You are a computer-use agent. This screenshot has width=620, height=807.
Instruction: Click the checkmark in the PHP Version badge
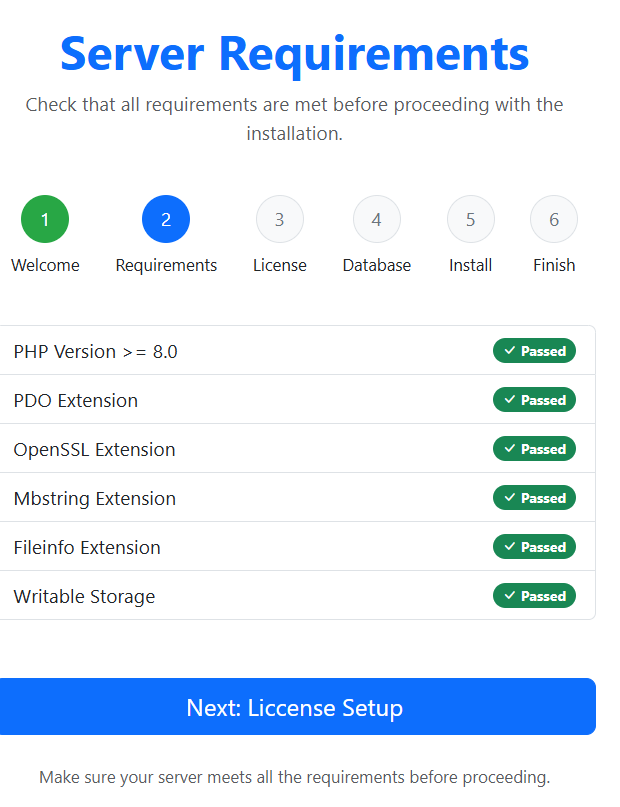(x=512, y=351)
